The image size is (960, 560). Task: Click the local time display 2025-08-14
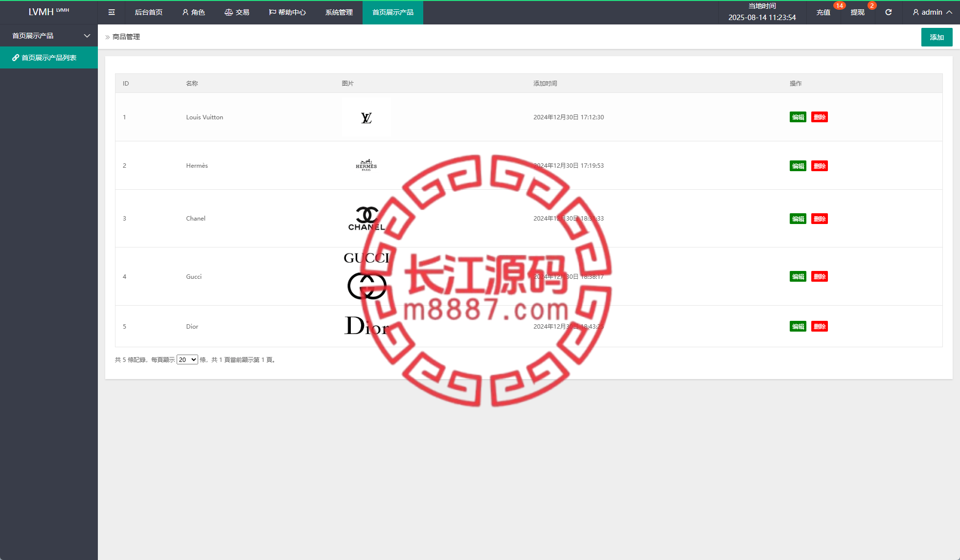click(x=762, y=18)
